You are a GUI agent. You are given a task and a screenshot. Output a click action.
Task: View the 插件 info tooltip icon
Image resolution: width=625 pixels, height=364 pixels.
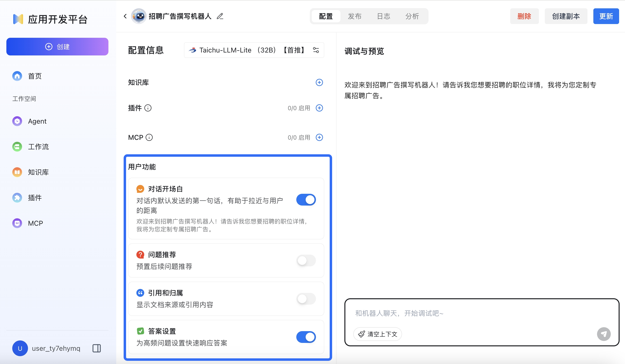pyautogui.click(x=148, y=108)
